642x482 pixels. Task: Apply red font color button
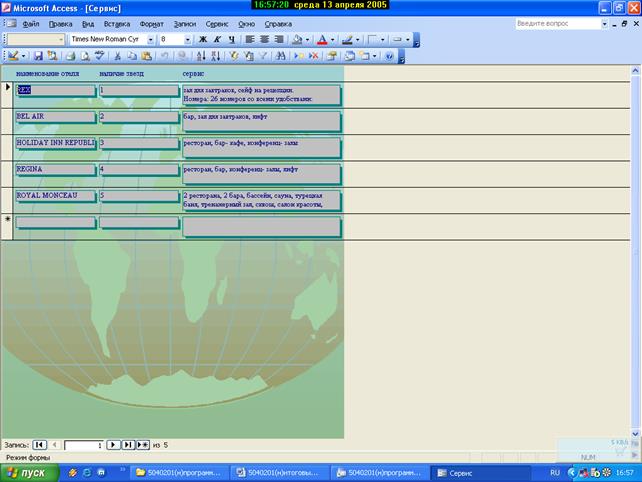(322, 39)
